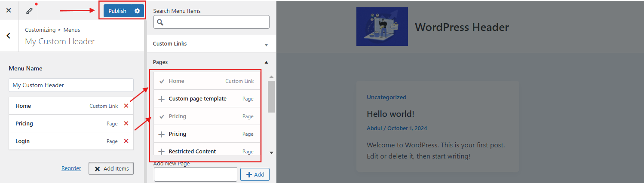The image size is (644, 183).
Task: Focus the Search Menu Items field
Action: (211, 22)
